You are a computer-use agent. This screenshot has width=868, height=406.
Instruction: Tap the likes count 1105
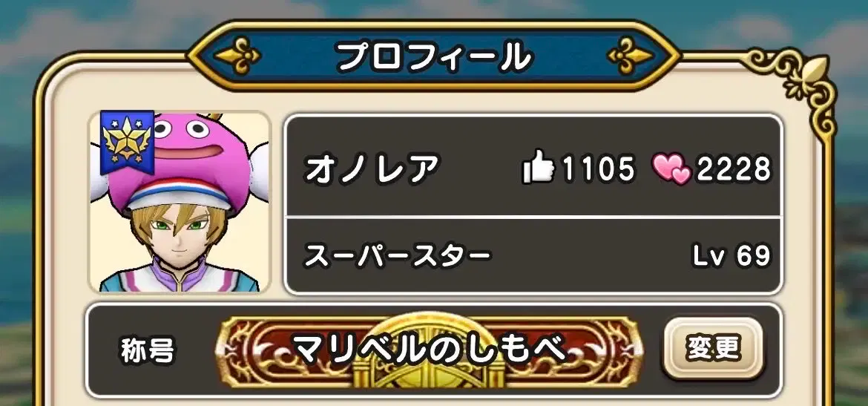tap(599, 168)
